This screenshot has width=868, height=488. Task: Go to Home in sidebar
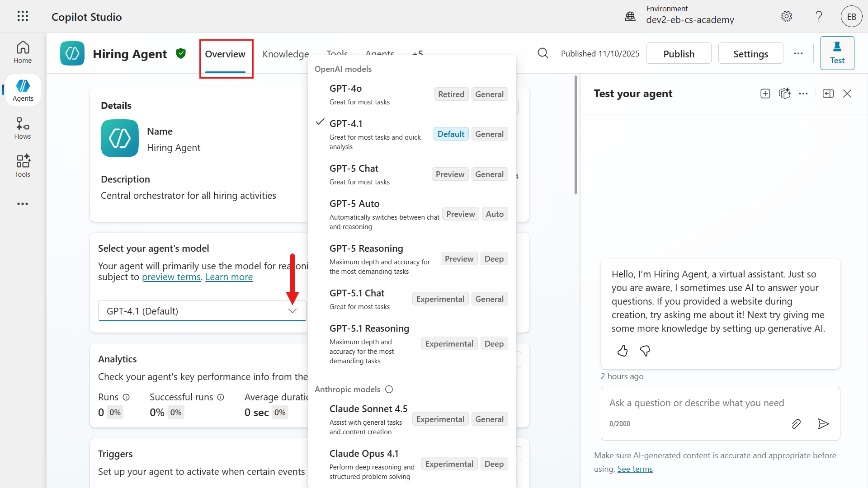(x=23, y=52)
